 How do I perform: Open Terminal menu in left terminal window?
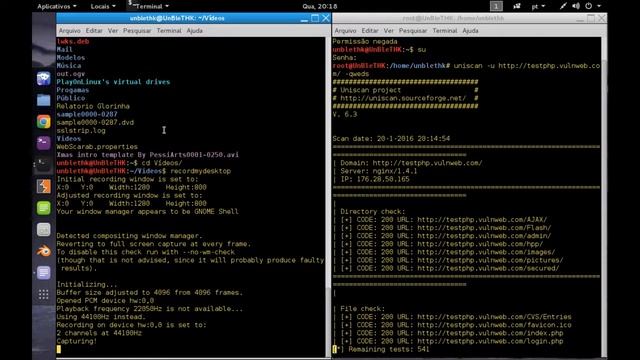[169, 31]
